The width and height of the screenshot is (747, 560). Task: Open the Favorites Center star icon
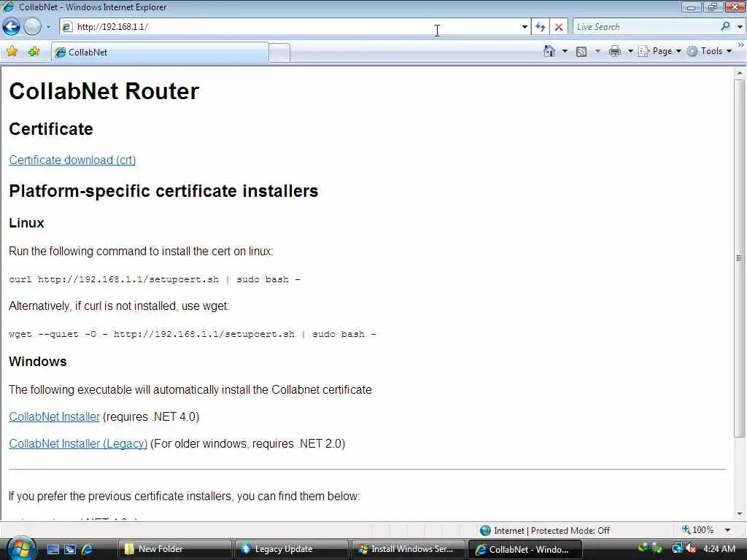12,52
